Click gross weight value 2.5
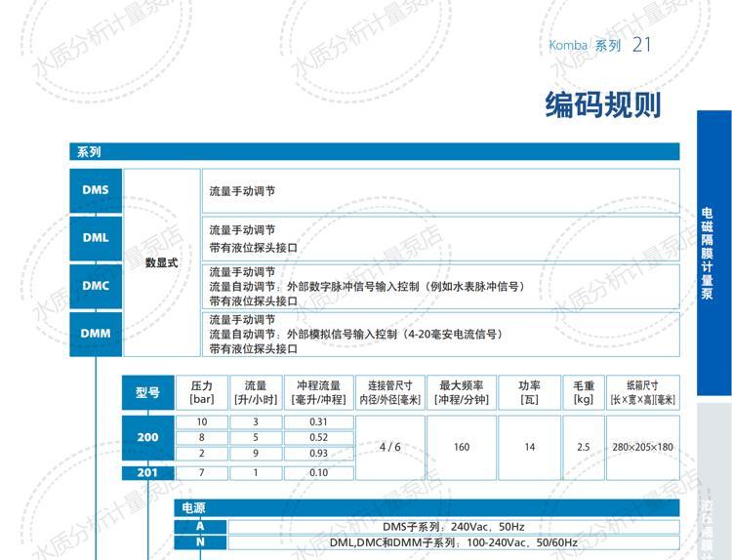Image resolution: width=732 pixels, height=560 pixels. coord(584,447)
